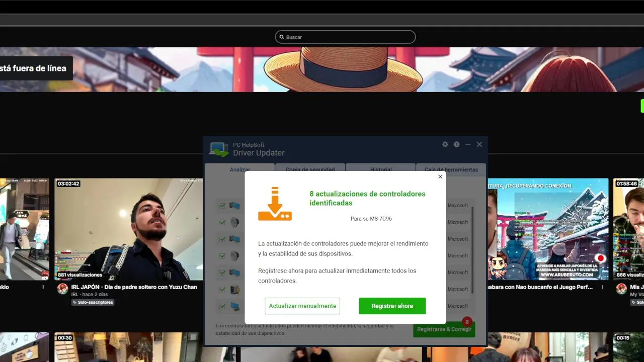
Task: Close the driver updates popup with its X
Action: 440,176
